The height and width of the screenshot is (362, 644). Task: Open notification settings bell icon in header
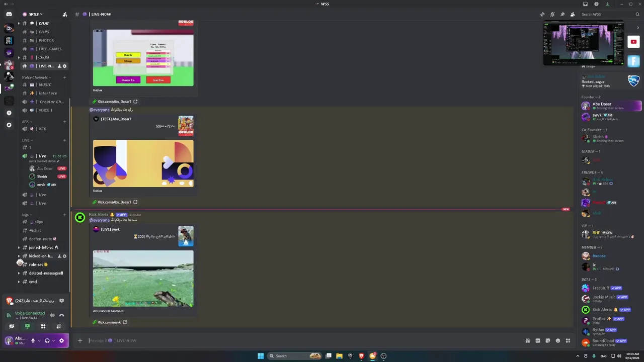pyautogui.click(x=552, y=14)
